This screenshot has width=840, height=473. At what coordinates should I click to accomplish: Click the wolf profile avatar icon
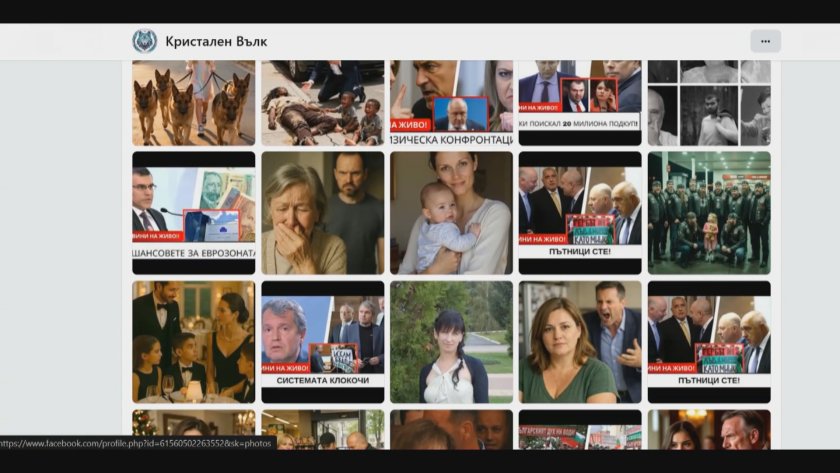[x=145, y=41]
